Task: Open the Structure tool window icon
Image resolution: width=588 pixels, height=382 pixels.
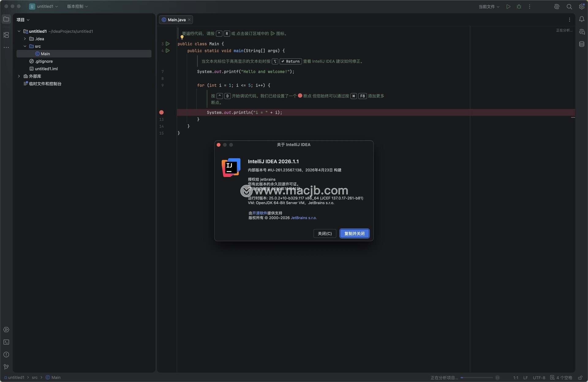Action: coord(6,35)
